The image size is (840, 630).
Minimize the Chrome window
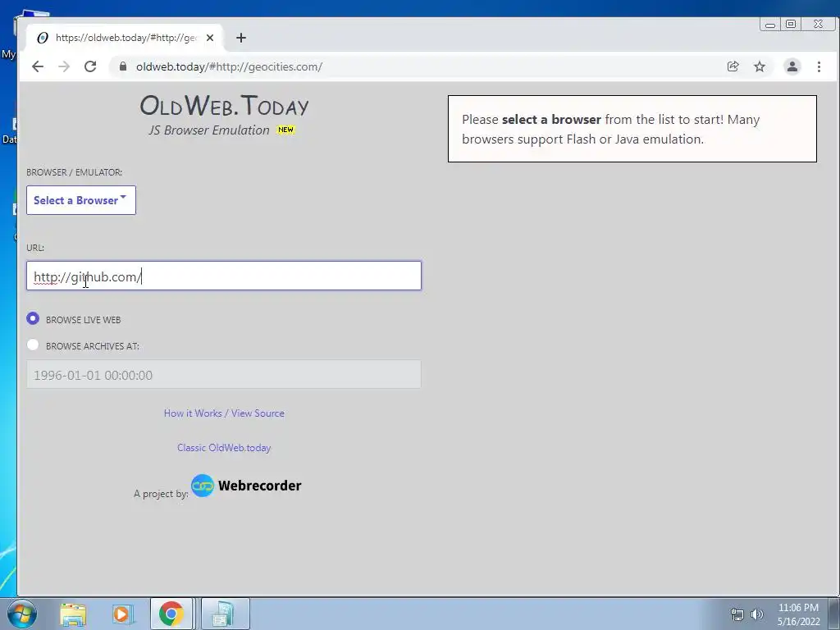(x=770, y=24)
